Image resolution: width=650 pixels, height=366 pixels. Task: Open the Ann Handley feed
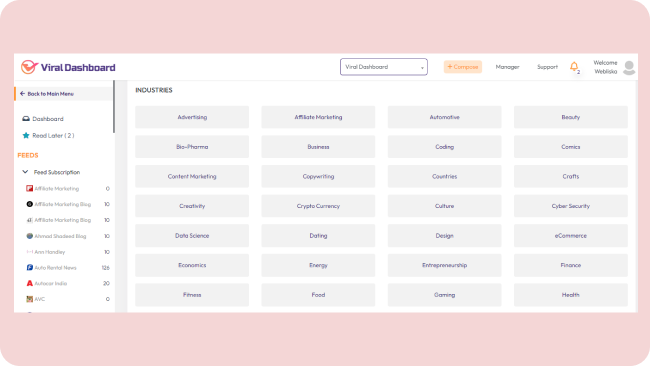pos(50,252)
